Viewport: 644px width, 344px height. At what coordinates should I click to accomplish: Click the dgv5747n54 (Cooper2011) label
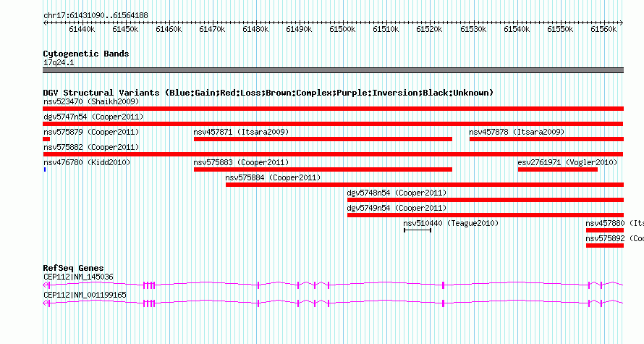click(93, 117)
